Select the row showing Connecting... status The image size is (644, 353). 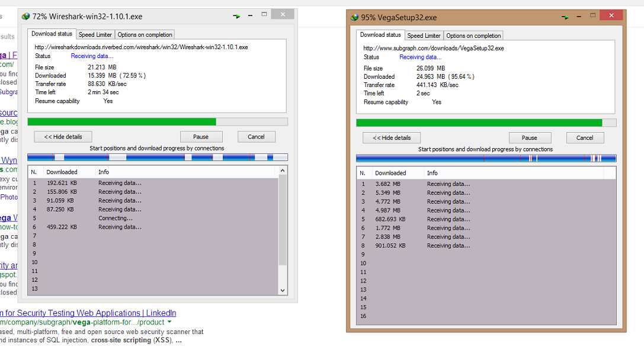pyautogui.click(x=153, y=219)
